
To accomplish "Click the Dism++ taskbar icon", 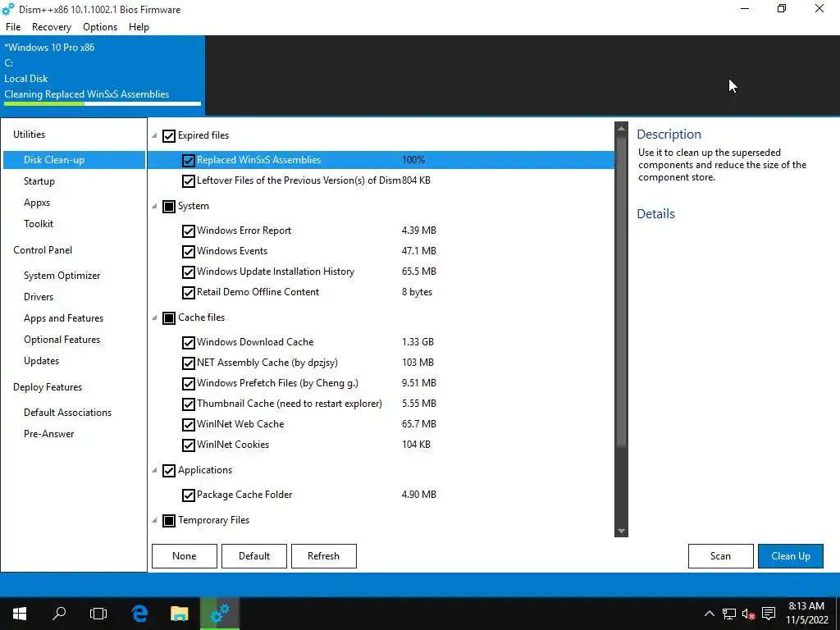I will tap(220, 614).
